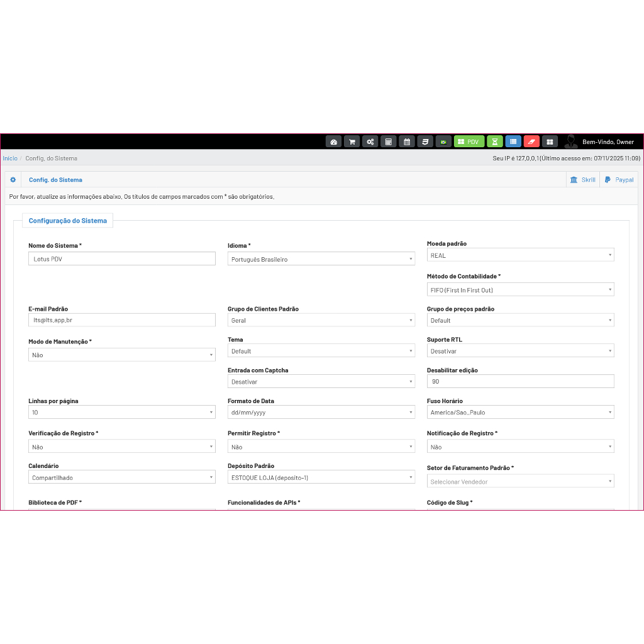The width and height of the screenshot is (644, 644).
Task: Open the calendar icon in top bar
Action: pos(407,142)
